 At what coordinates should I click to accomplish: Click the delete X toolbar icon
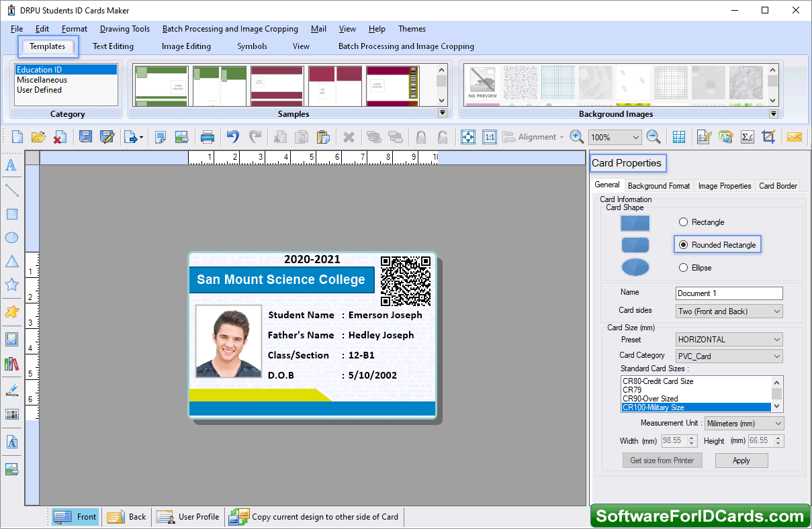point(349,137)
